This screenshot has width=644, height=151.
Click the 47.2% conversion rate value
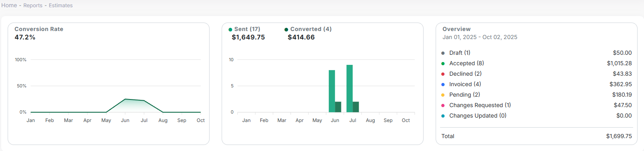(25, 37)
